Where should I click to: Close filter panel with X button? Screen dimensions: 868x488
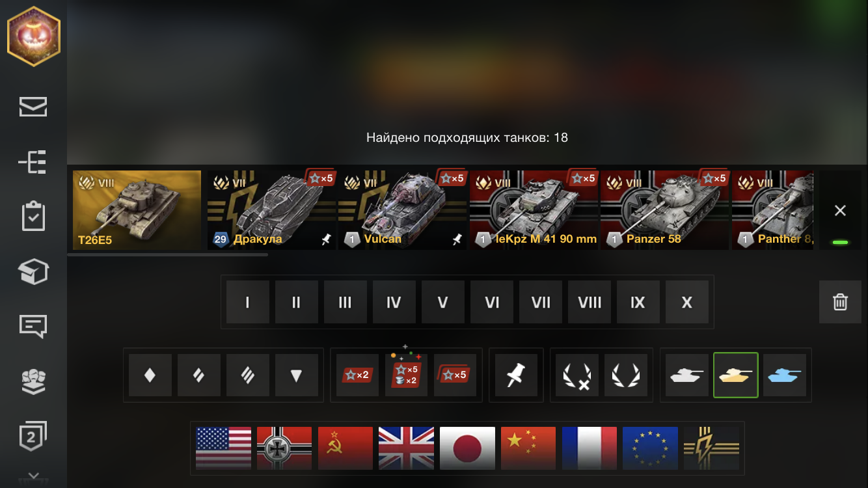coord(840,210)
